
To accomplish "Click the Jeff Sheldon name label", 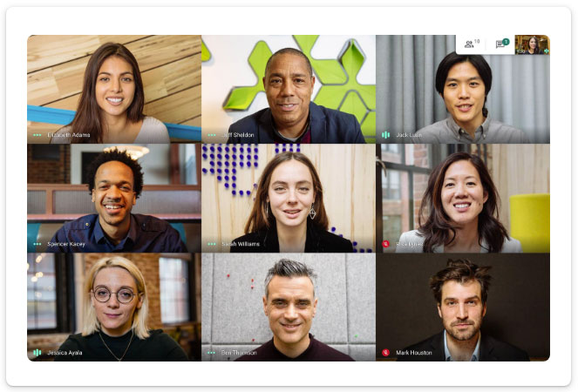I will pyautogui.click(x=238, y=135).
